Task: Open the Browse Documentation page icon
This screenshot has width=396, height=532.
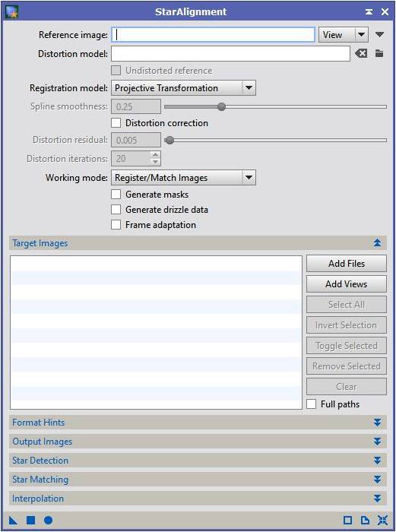Action: [365, 520]
